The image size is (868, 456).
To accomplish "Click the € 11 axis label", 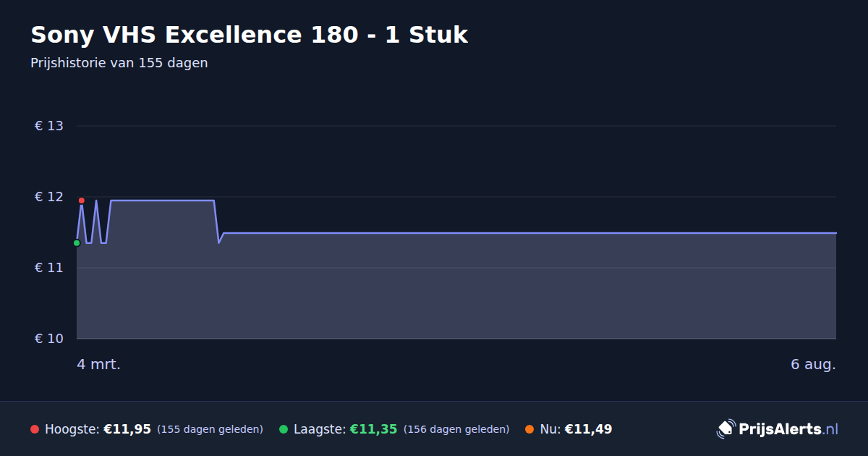I will point(49,268).
